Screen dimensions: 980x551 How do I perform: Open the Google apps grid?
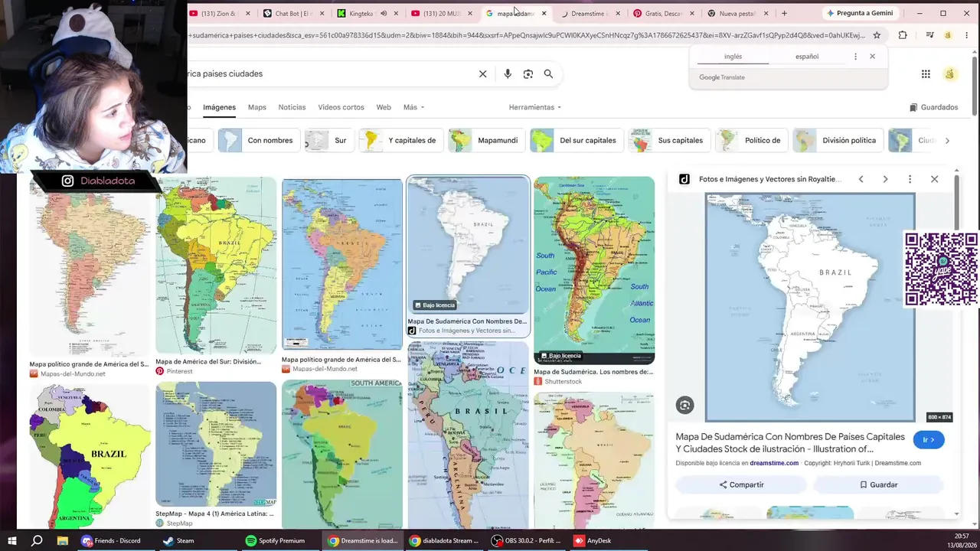926,74
